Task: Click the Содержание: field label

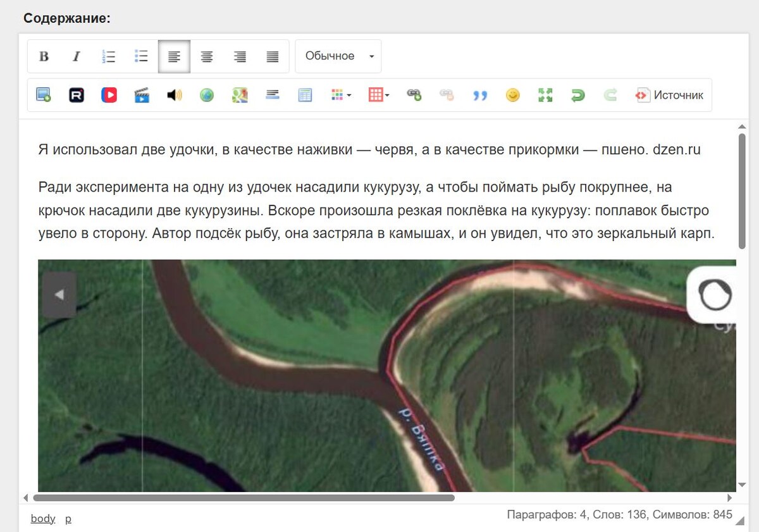Action: [x=67, y=18]
